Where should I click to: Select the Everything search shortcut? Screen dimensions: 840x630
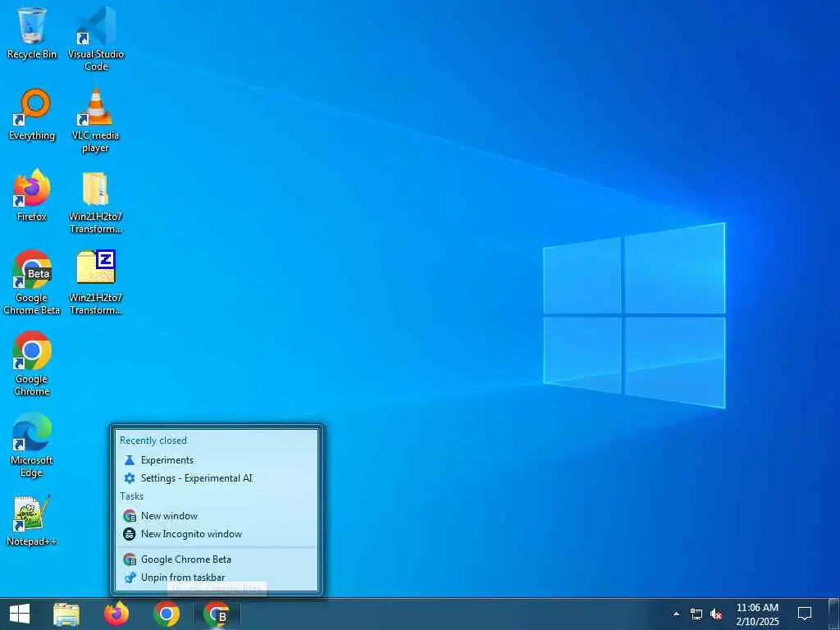tap(32, 115)
